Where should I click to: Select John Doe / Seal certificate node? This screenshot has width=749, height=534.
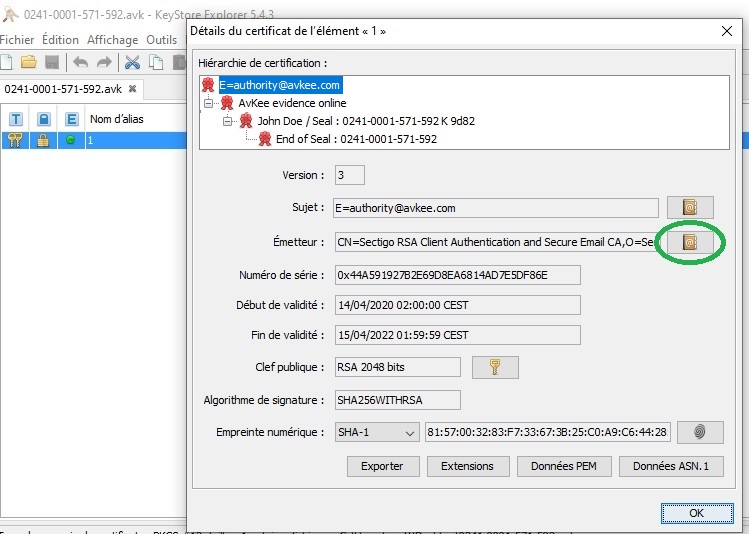tap(366, 121)
